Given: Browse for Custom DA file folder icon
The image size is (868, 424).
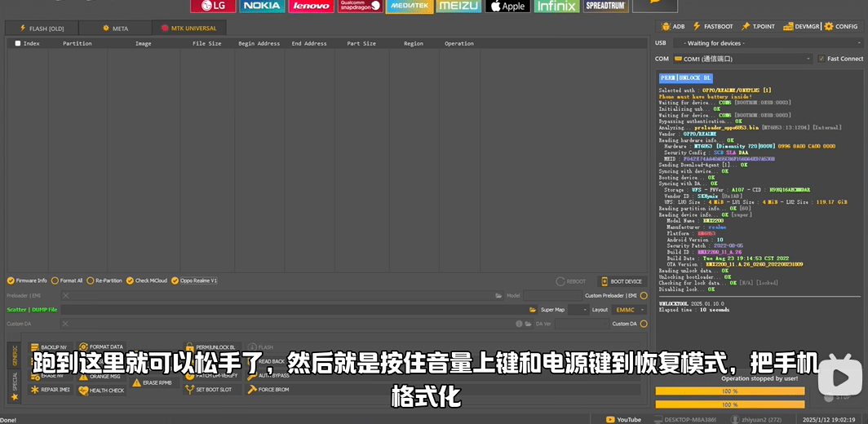Looking at the screenshot, I should click(528, 324).
